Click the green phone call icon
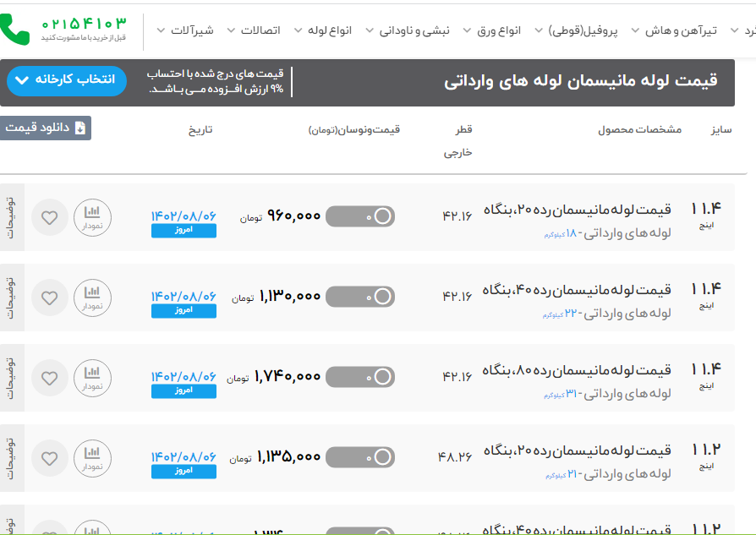The image size is (756, 535). point(14,30)
